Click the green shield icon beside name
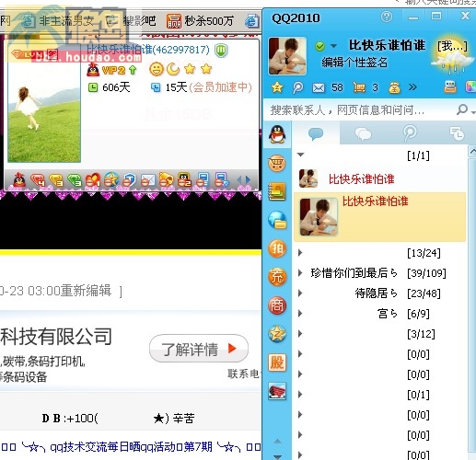 pyautogui.click(x=221, y=51)
